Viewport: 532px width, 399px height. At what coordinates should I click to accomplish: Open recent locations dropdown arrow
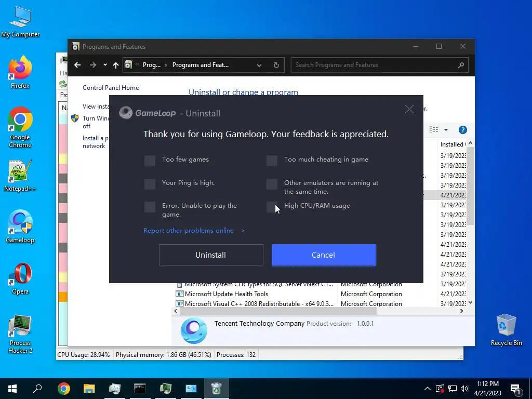pos(105,65)
